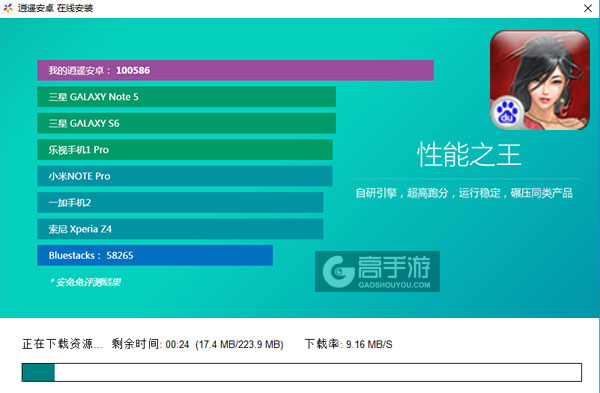Select the 小米NOTE Pro bar
The width and height of the screenshot is (600, 393).
185,176
